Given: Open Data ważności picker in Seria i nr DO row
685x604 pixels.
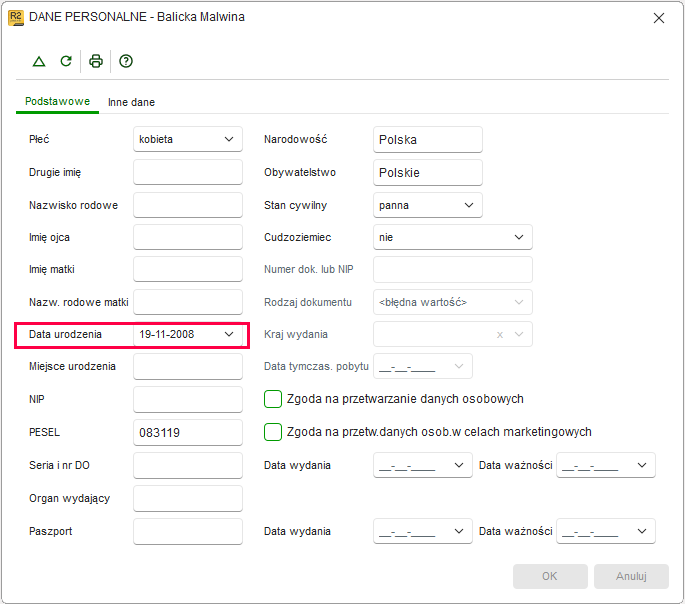Looking at the screenshot, I should (642, 466).
